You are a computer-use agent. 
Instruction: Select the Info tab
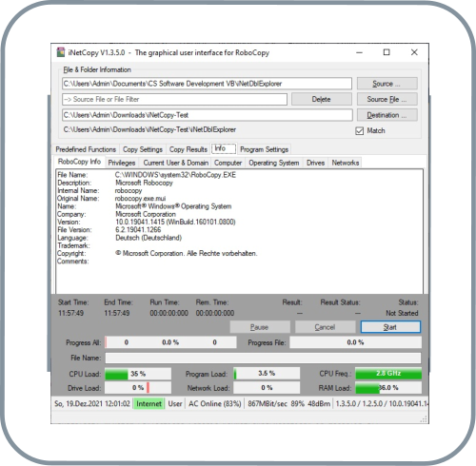click(x=224, y=148)
